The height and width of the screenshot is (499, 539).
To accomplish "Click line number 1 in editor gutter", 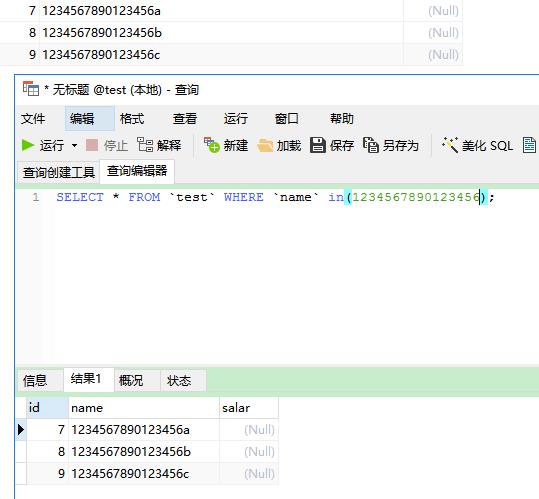I will click(x=36, y=197).
